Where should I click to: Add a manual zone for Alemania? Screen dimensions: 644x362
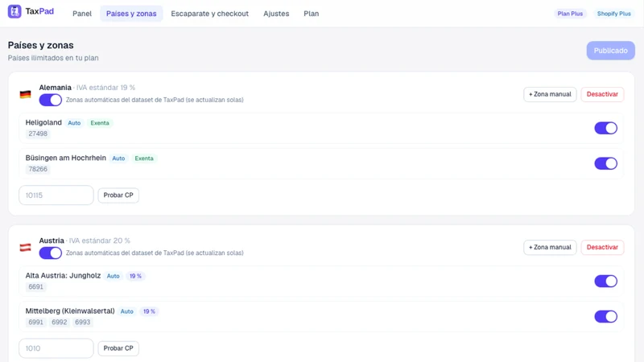point(550,94)
